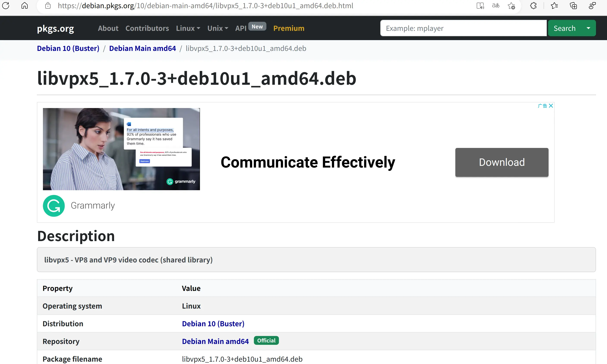This screenshot has height=364, width=607.
Task: Click the package search input field
Action: pos(463,28)
